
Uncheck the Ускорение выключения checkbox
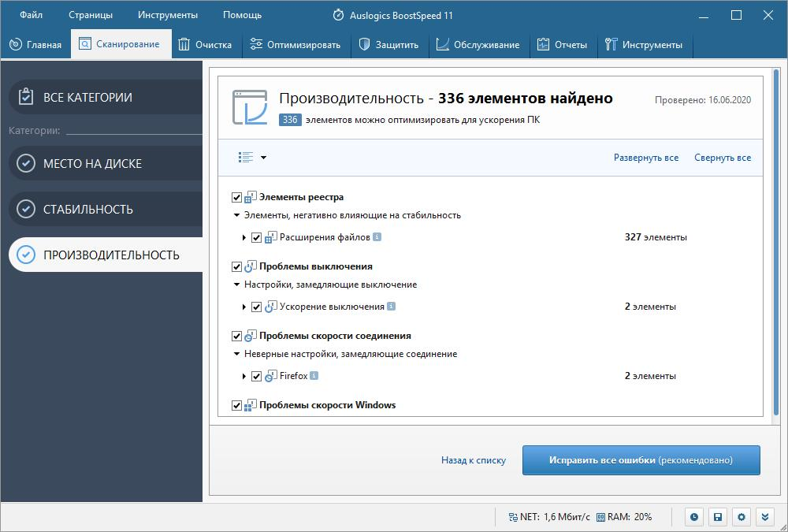coord(256,307)
